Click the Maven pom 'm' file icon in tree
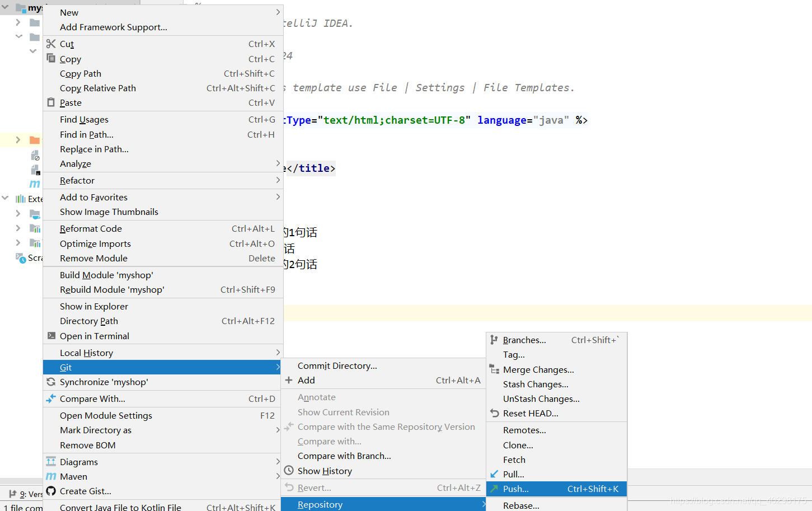Screen dimensions: 812x511 pos(35,184)
